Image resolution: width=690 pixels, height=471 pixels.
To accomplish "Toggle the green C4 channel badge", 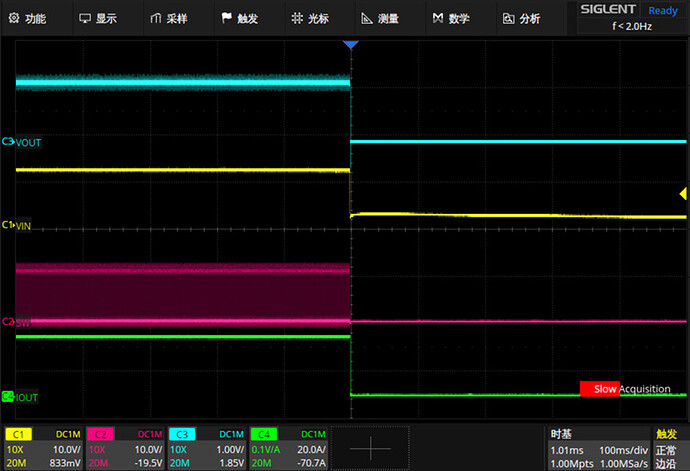I will point(264,434).
